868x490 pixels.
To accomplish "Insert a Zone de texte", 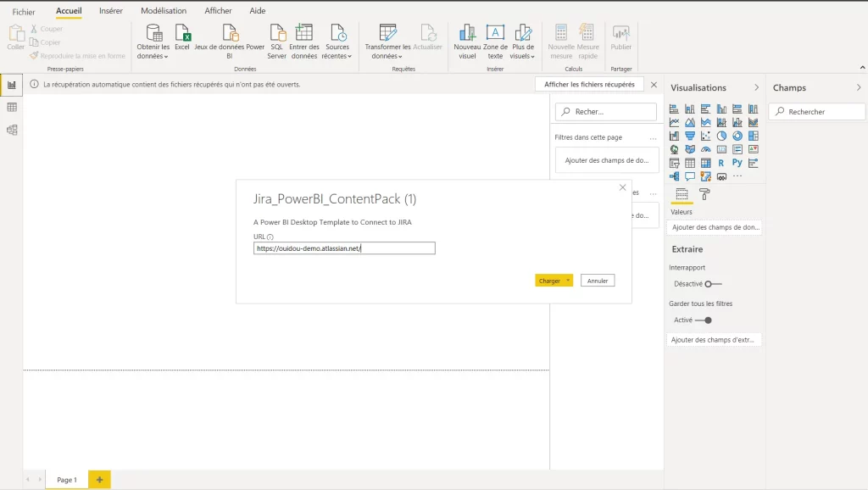I will [x=495, y=41].
